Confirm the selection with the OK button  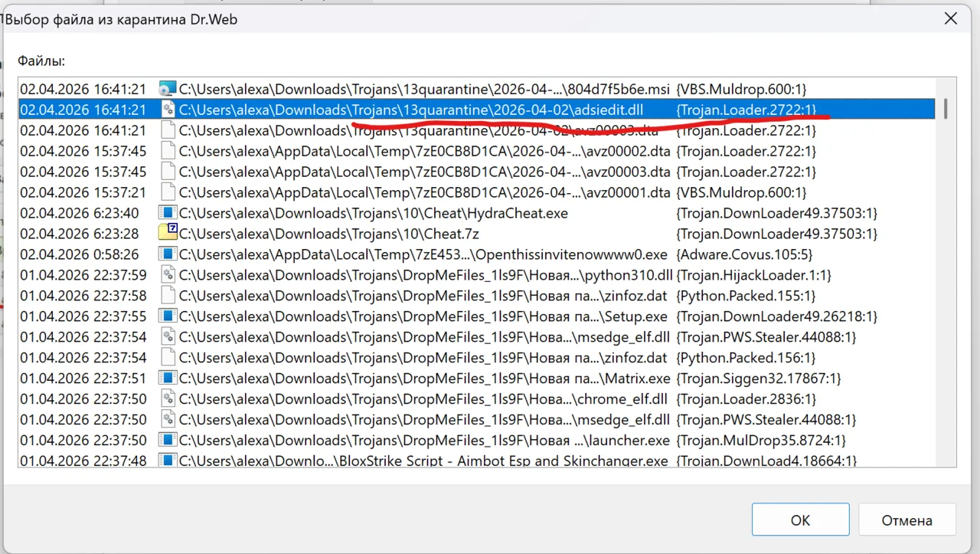(800, 520)
